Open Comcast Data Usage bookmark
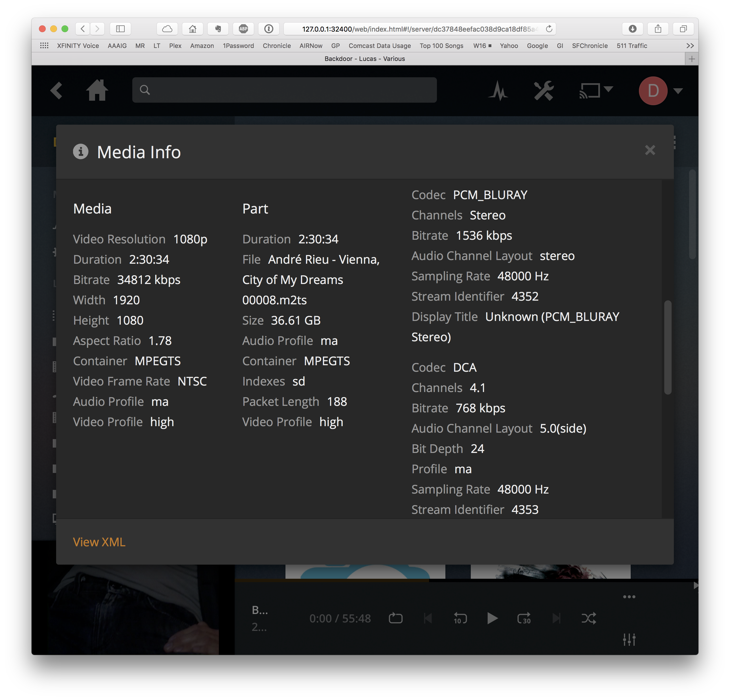This screenshot has width=730, height=700. point(379,45)
